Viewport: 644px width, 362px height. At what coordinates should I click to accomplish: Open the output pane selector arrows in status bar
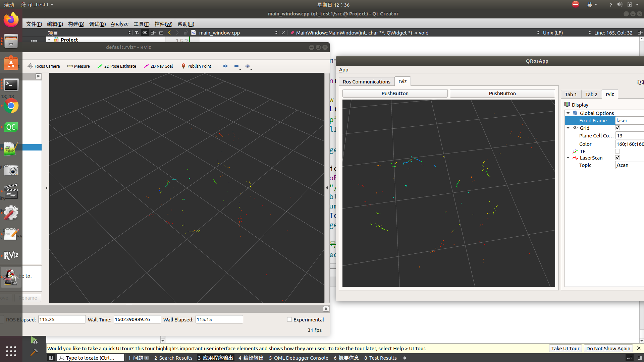click(x=405, y=358)
